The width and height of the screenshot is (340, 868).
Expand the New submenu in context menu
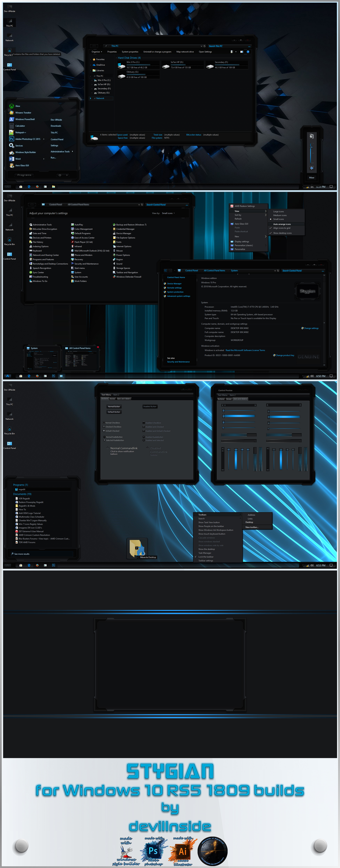[249, 237]
